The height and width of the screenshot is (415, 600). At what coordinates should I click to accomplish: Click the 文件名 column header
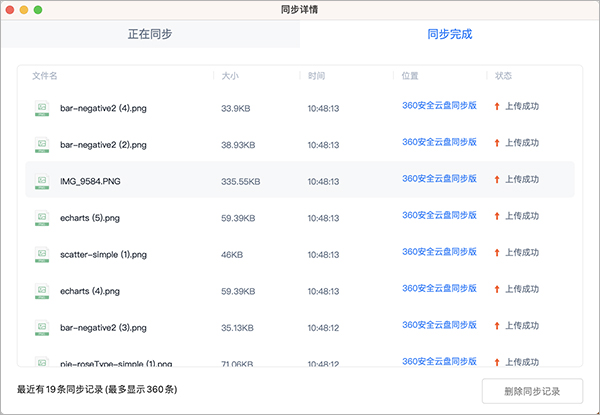click(x=45, y=76)
